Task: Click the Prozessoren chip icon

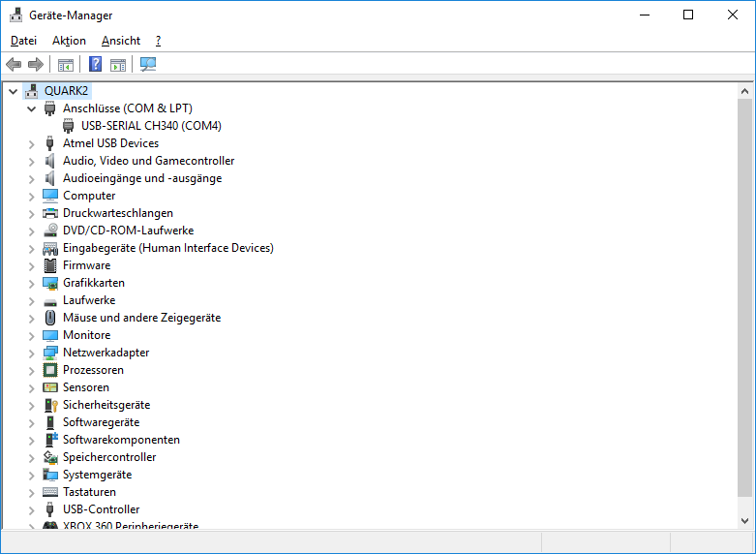Action: pos(50,370)
